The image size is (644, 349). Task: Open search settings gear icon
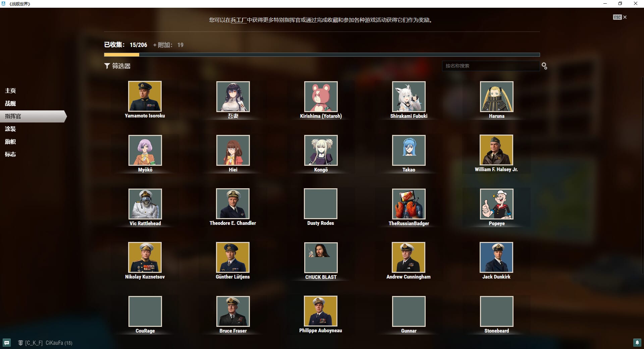[544, 66]
